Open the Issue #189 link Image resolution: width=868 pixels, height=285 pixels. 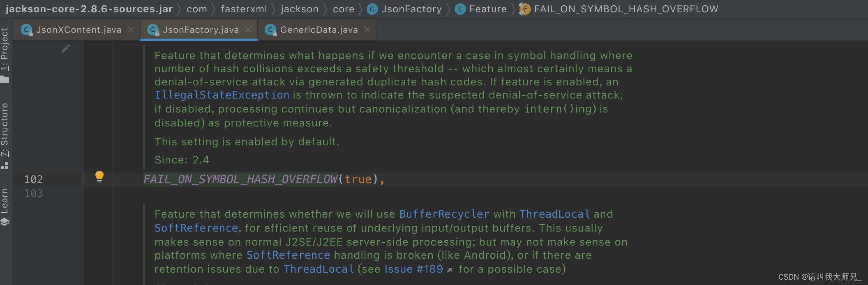click(413, 269)
